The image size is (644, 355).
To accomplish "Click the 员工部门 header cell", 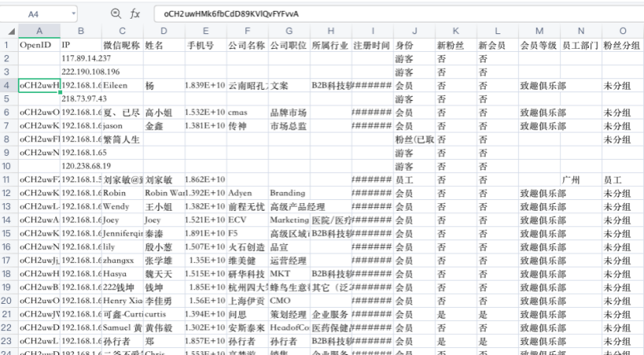I will (x=581, y=45).
